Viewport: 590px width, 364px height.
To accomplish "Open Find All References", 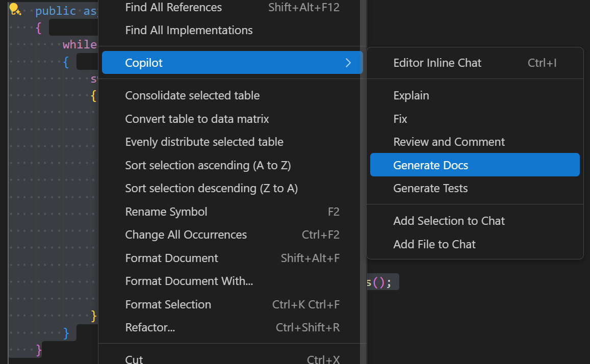I will point(173,8).
